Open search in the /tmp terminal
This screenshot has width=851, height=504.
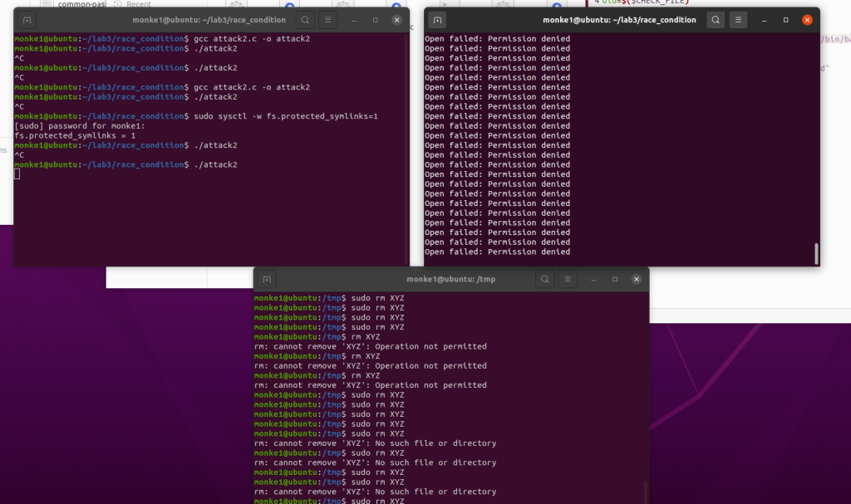click(545, 279)
